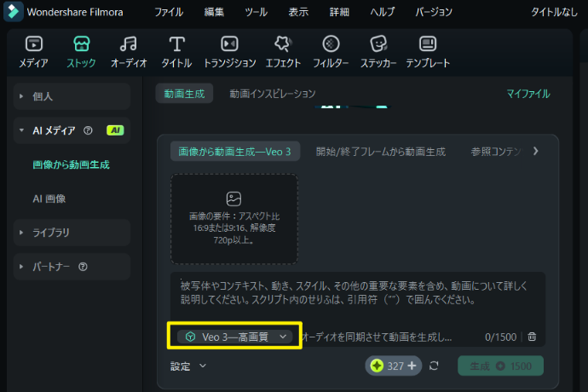Switch to the 動画生成 tab
This screenshot has height=392, width=588.
tap(184, 94)
